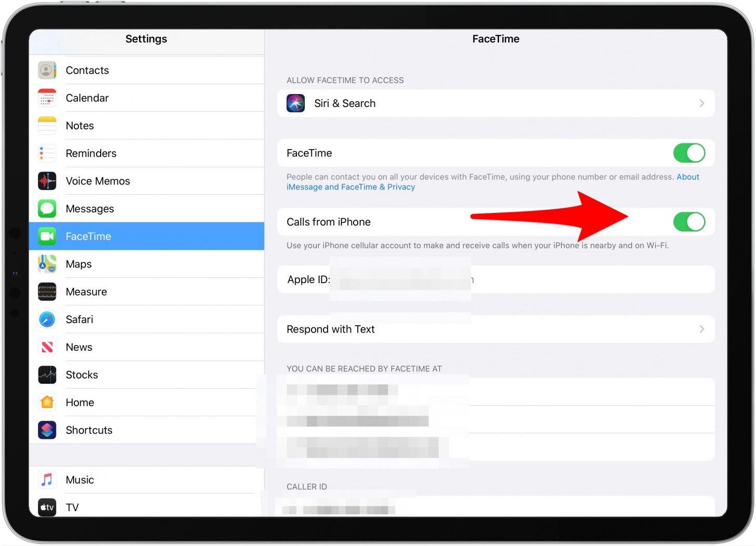Screen dimensions: 756x546
Task: Tap the FaceTime toggle row label
Action: point(309,153)
